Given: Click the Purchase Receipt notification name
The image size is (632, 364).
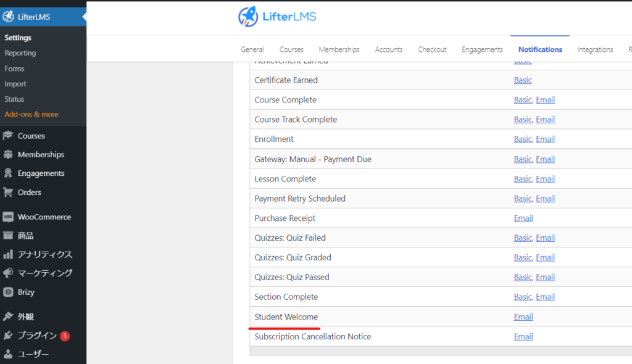Looking at the screenshot, I should pyautogui.click(x=285, y=218).
